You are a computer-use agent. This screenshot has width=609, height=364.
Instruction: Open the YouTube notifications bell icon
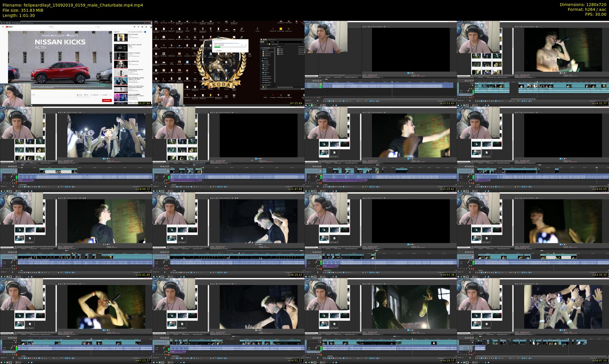(x=146, y=27)
